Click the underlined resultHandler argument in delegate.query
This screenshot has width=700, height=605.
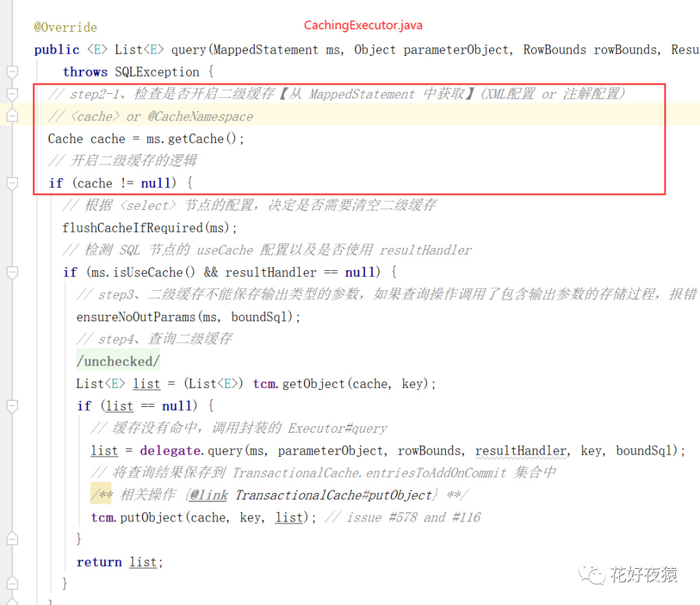coord(520,451)
